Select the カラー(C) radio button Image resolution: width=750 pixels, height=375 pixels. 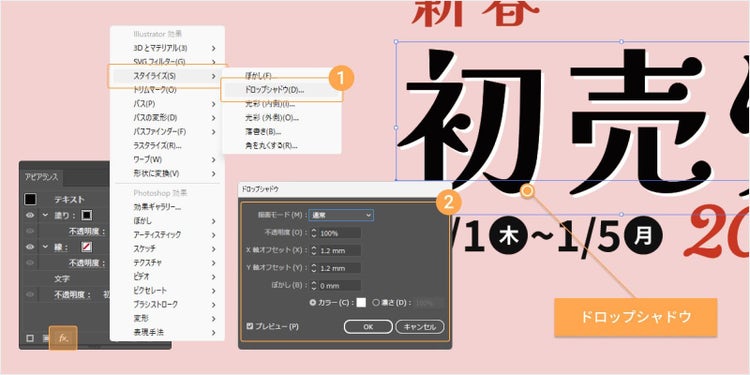pyautogui.click(x=313, y=302)
